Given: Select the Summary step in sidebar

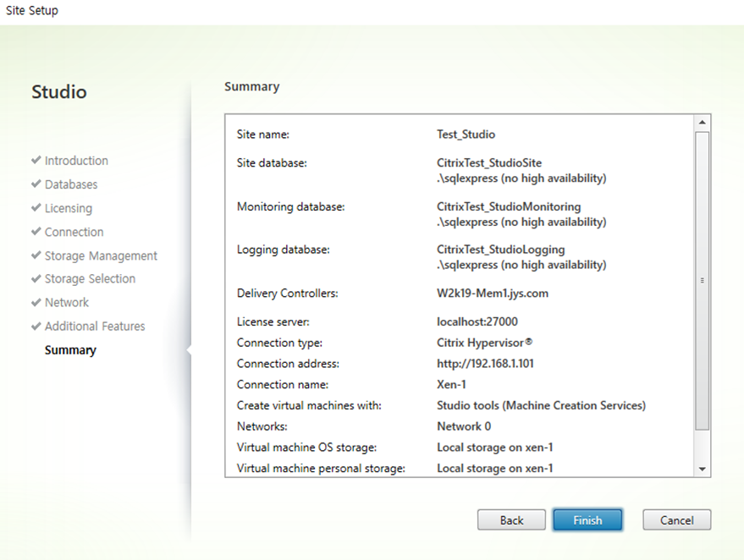Looking at the screenshot, I should (x=70, y=350).
